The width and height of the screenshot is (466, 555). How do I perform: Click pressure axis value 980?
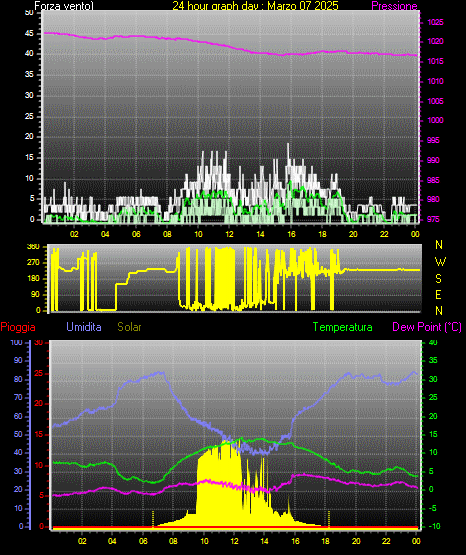(x=433, y=199)
